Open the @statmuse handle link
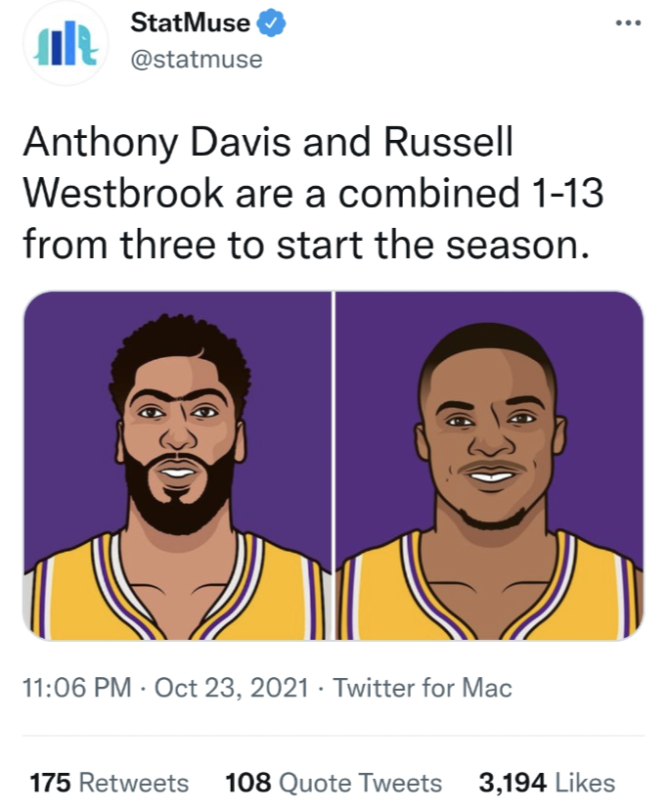This screenshot has height=812, width=671. click(197, 59)
